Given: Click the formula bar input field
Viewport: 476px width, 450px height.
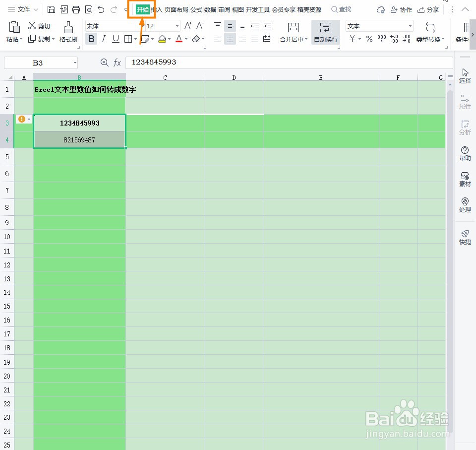Looking at the screenshot, I should tap(289, 63).
